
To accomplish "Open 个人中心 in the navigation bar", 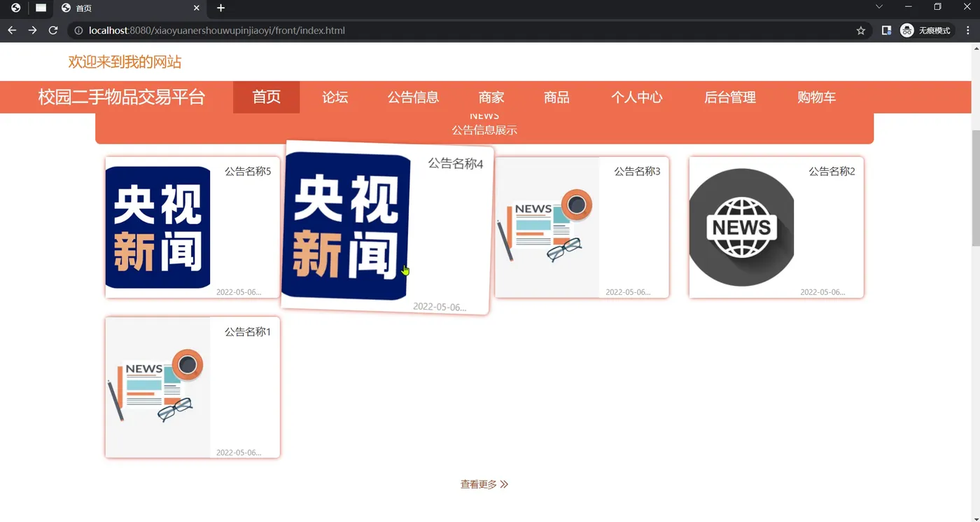I will [636, 97].
